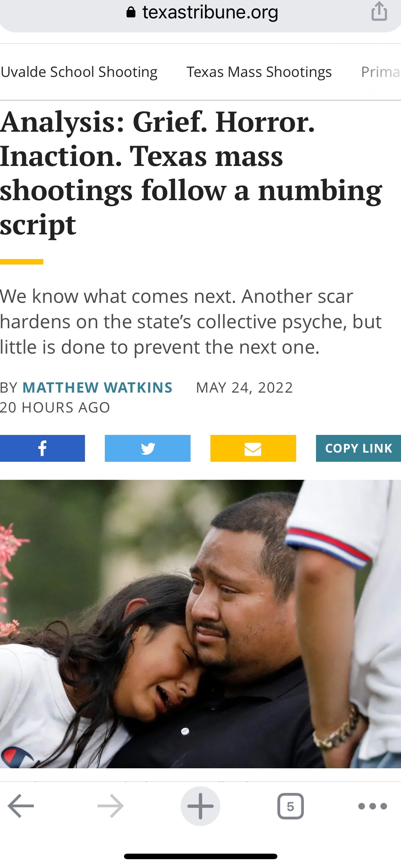Share article via Facebook button
The height and width of the screenshot is (868, 401).
coord(42,448)
